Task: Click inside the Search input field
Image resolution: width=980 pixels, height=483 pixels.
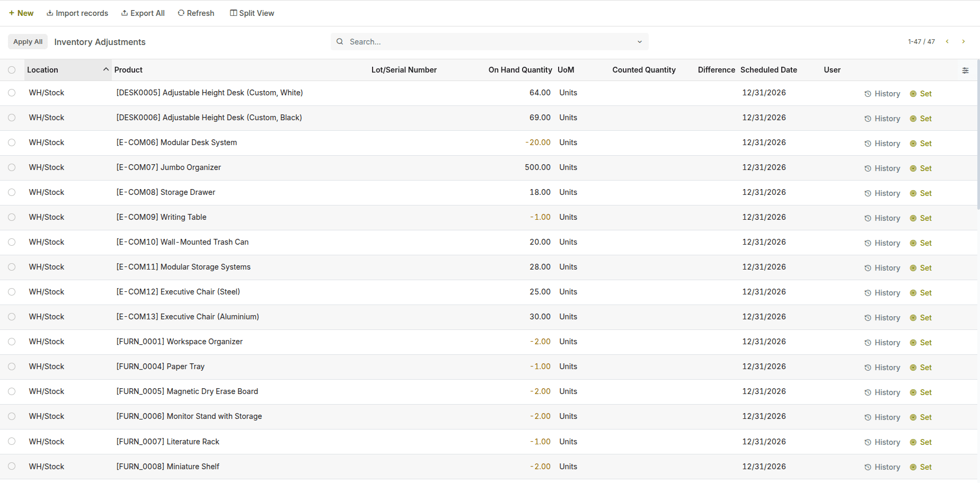Action: 477,41
